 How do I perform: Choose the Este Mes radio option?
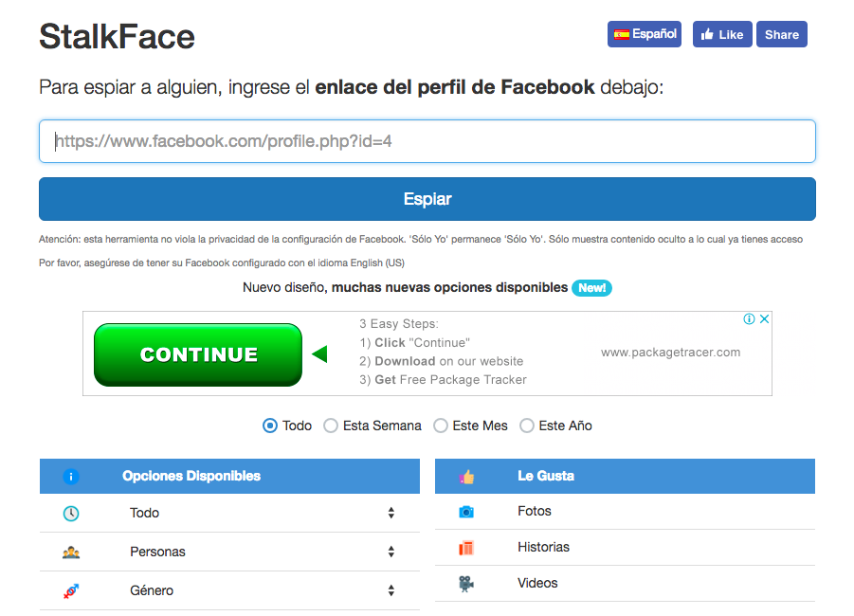point(441,426)
